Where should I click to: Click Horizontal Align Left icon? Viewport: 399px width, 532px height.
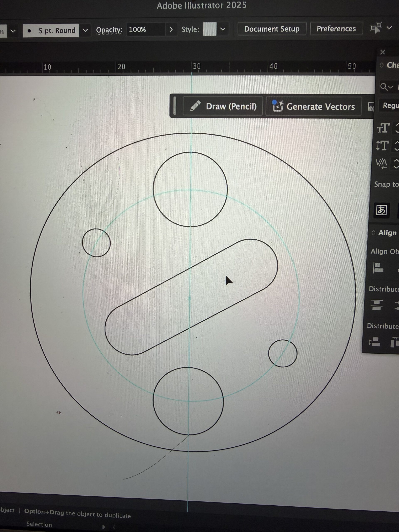coord(378,268)
